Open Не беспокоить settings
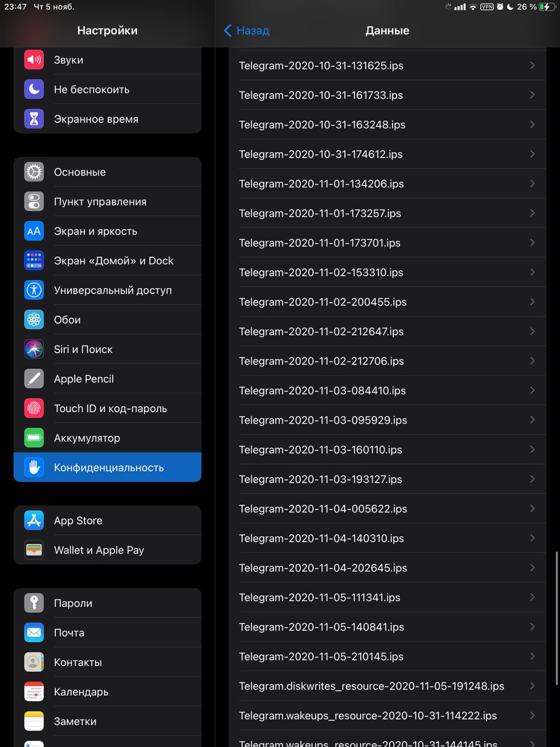560x747 pixels. pos(107,89)
